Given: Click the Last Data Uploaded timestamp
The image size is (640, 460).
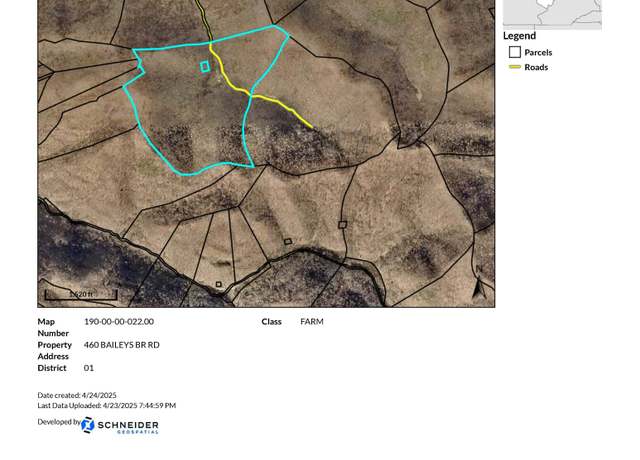Looking at the screenshot, I should pyautogui.click(x=107, y=405).
